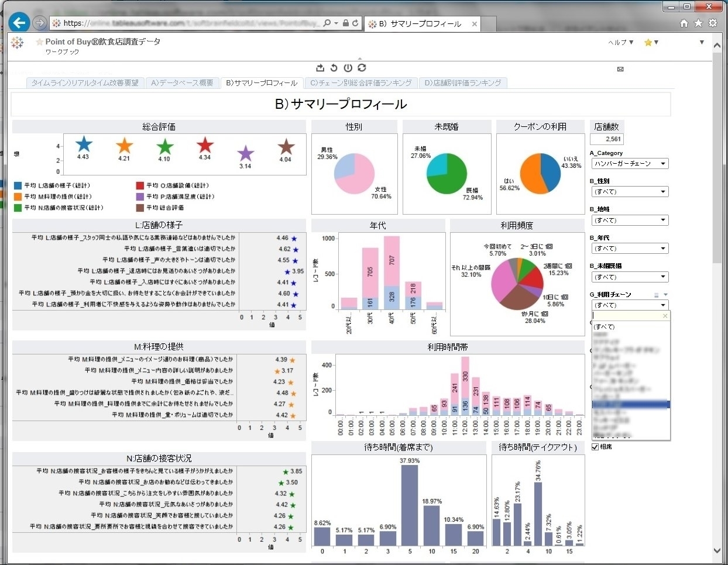
Task: Click the refresh data icon in toolbar
Action: 362,68
